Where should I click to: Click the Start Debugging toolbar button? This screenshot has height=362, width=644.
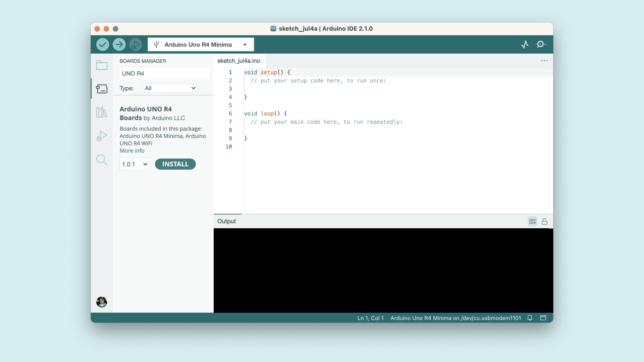click(x=136, y=45)
